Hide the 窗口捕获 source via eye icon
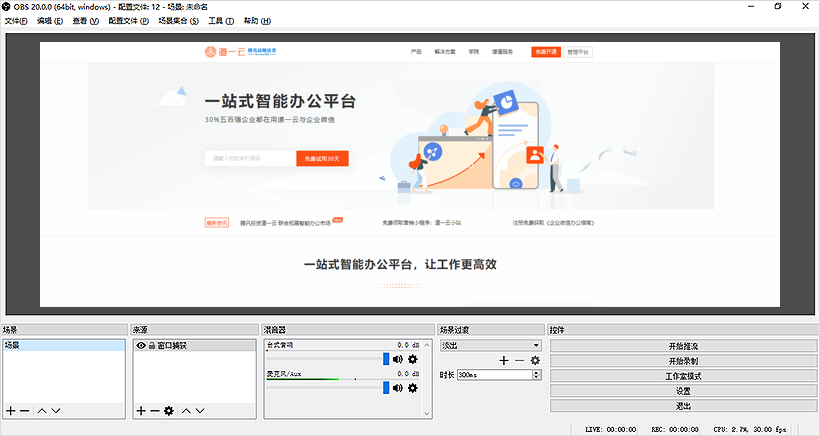Viewport: 820px width, 436px height. [140, 346]
